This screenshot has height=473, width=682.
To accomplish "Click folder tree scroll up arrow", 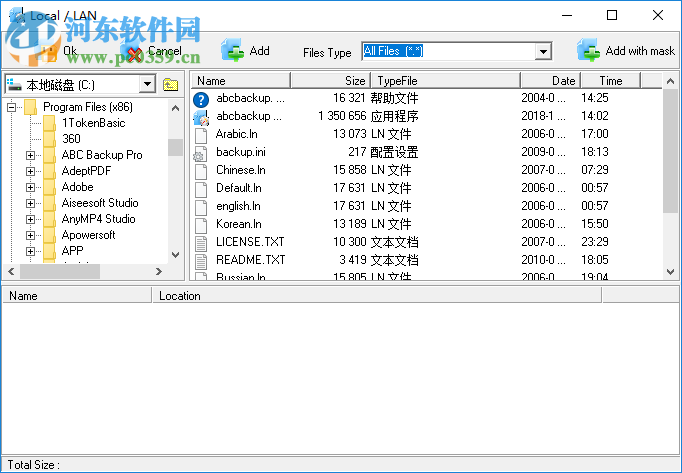I will coord(175,108).
